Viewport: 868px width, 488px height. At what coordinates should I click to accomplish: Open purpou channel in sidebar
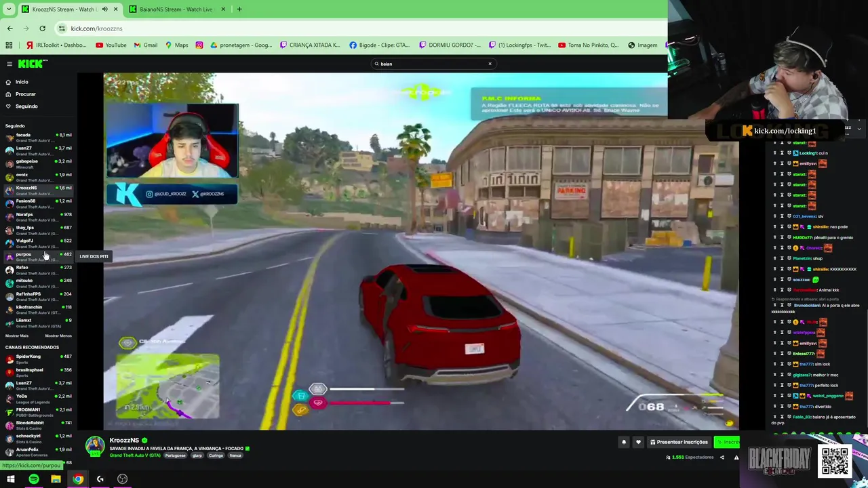pyautogui.click(x=38, y=257)
